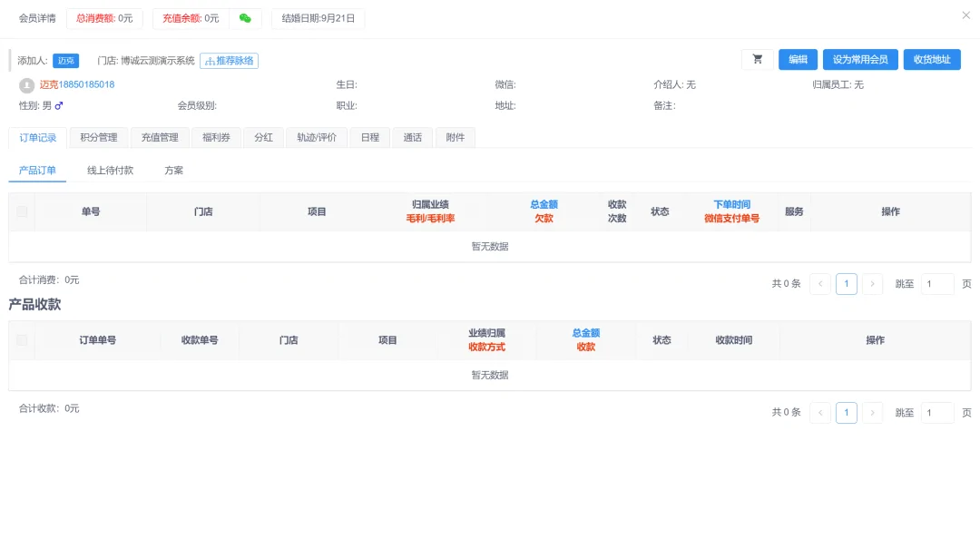Screen dimensions: 980x549
Task: Open 收货地址 button
Action: [932, 59]
